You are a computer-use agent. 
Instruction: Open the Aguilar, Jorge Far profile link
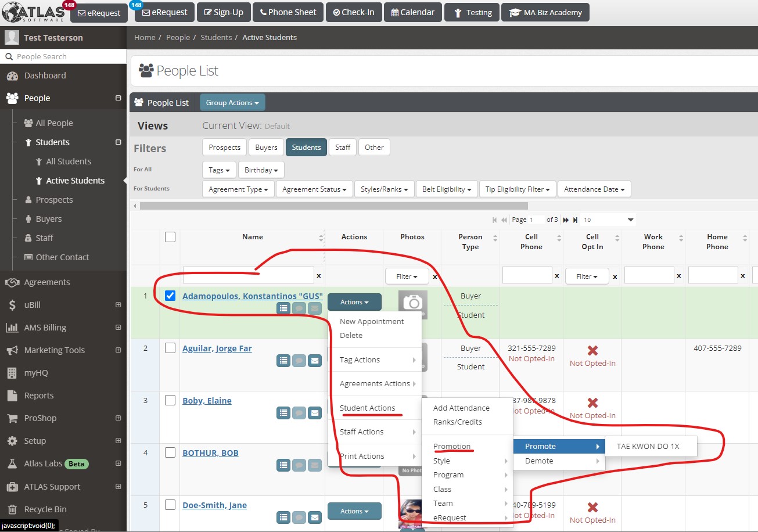click(x=217, y=348)
